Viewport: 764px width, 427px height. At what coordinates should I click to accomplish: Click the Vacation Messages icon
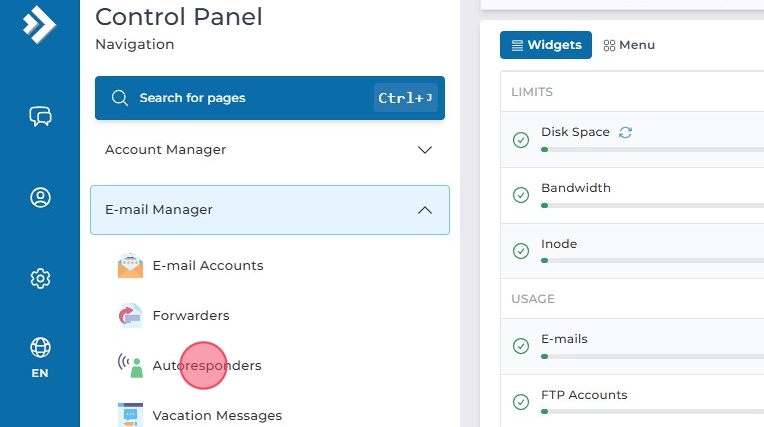point(130,415)
